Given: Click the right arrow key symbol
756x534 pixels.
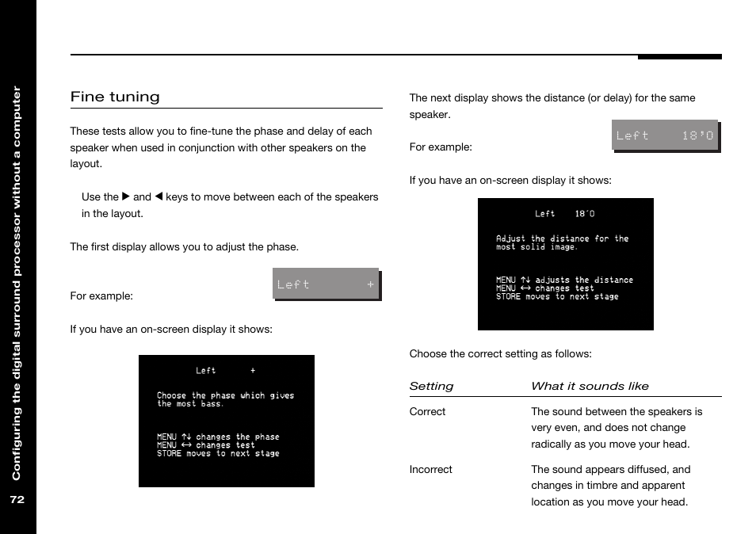Looking at the screenshot, I should (x=126, y=196).
